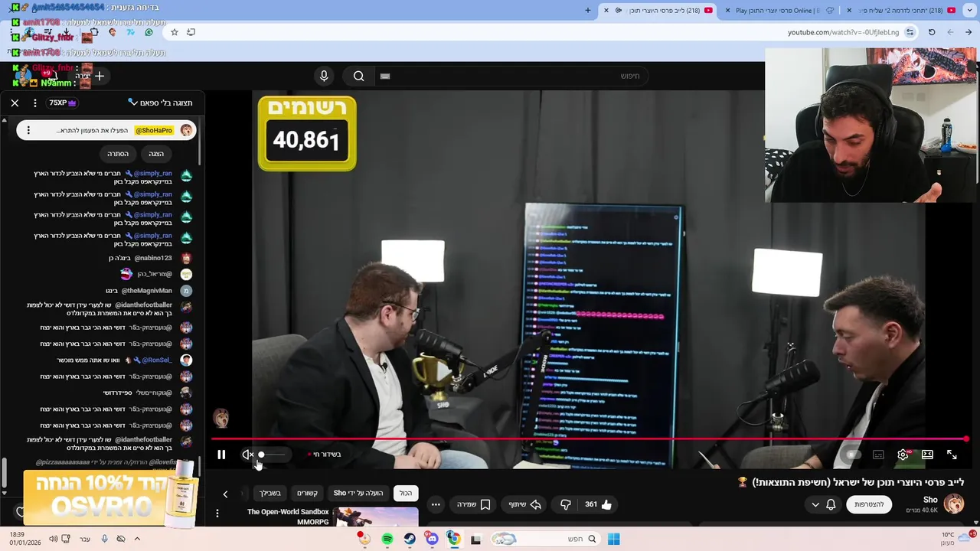The height and width of the screenshot is (551, 980).
Task: Click the channel join button
Action: tap(869, 504)
